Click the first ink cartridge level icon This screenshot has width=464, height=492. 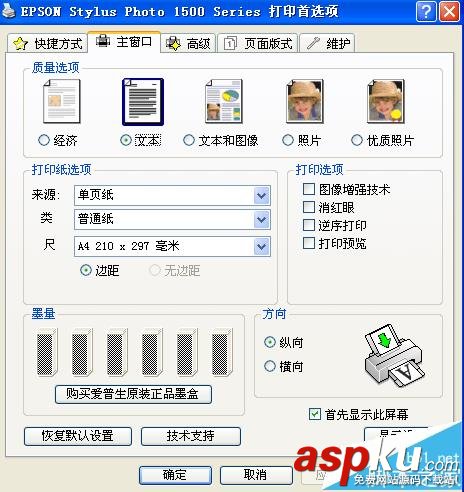(x=47, y=352)
